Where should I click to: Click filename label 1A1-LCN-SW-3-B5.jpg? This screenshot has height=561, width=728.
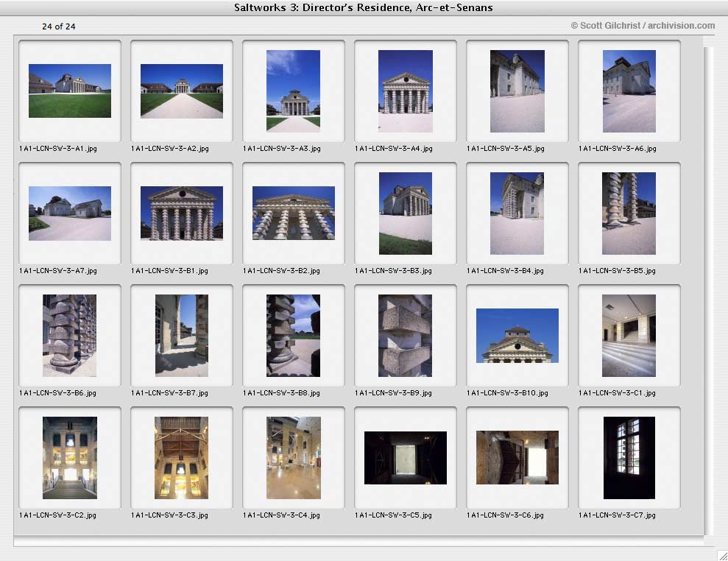[617, 271]
